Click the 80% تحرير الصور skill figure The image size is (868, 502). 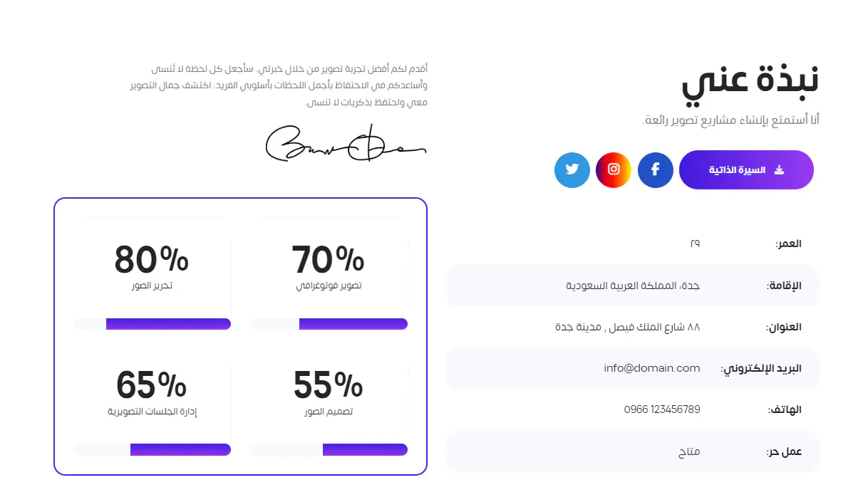[x=151, y=260]
